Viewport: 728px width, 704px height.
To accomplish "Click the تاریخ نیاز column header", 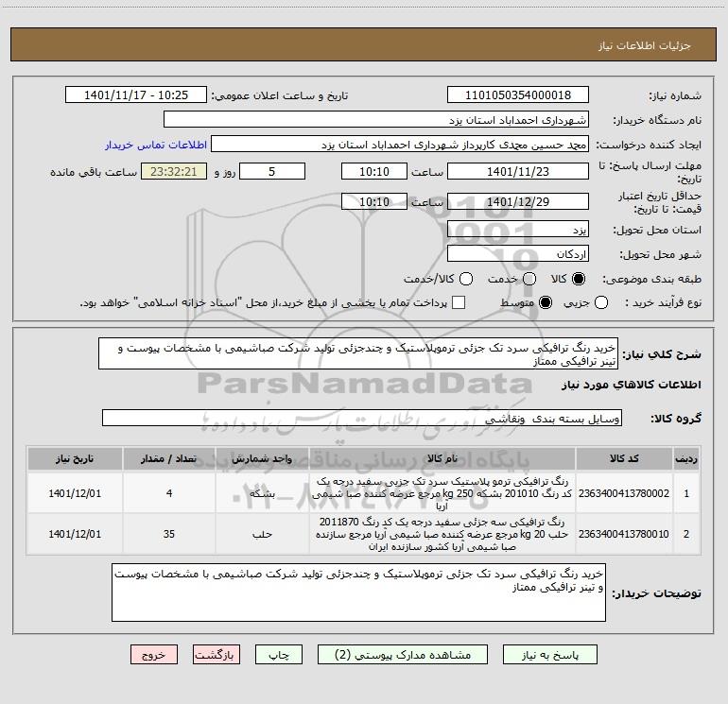I will [75, 458].
